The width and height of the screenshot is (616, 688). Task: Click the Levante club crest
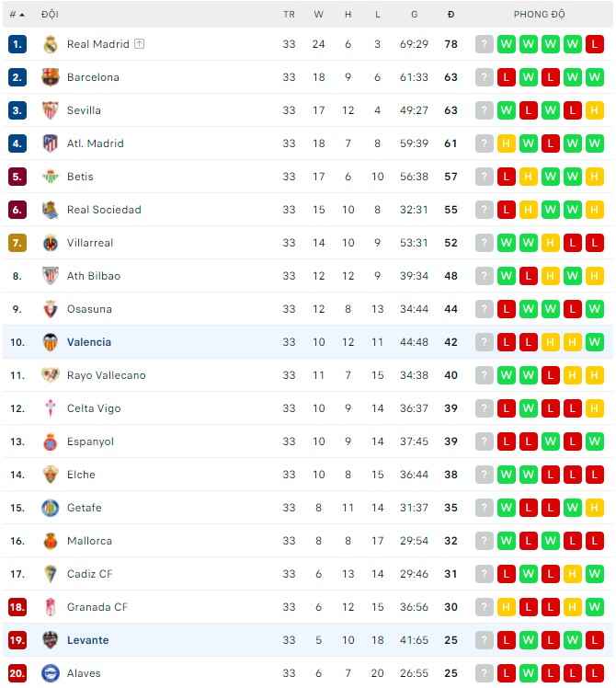pyautogui.click(x=51, y=640)
